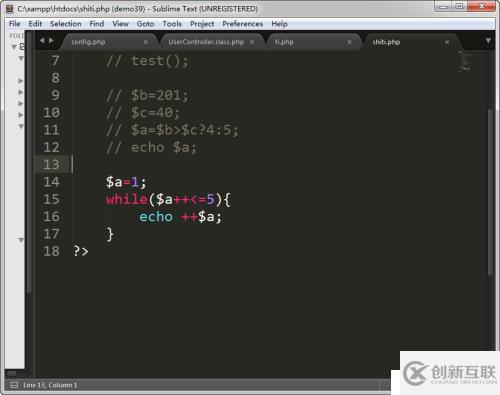Screen dimensions: 500x395
Task: Open the File menu
Action: pos(14,24)
